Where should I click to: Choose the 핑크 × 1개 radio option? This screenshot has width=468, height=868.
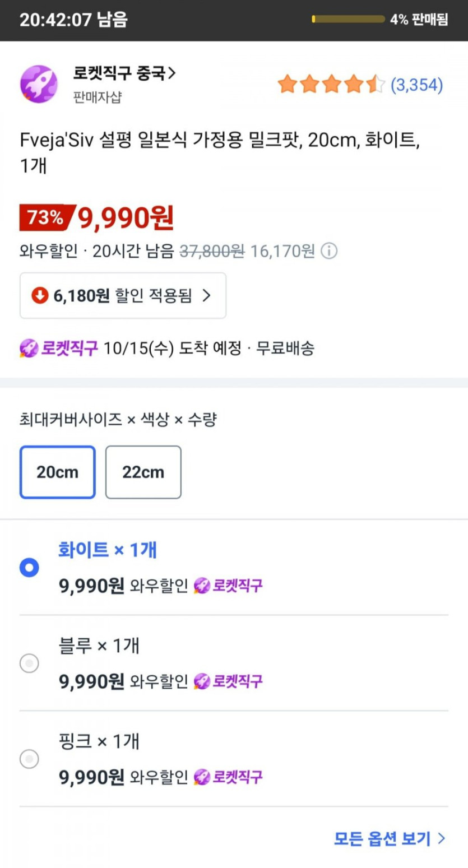tap(29, 760)
